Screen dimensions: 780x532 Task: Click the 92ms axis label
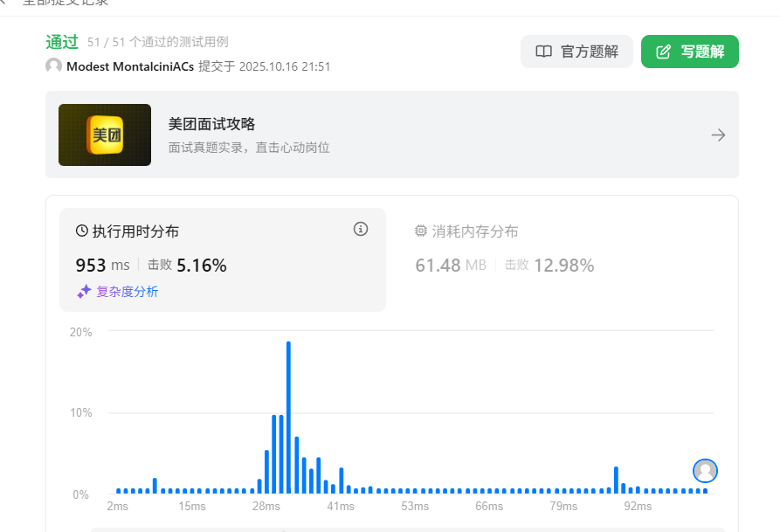click(638, 506)
